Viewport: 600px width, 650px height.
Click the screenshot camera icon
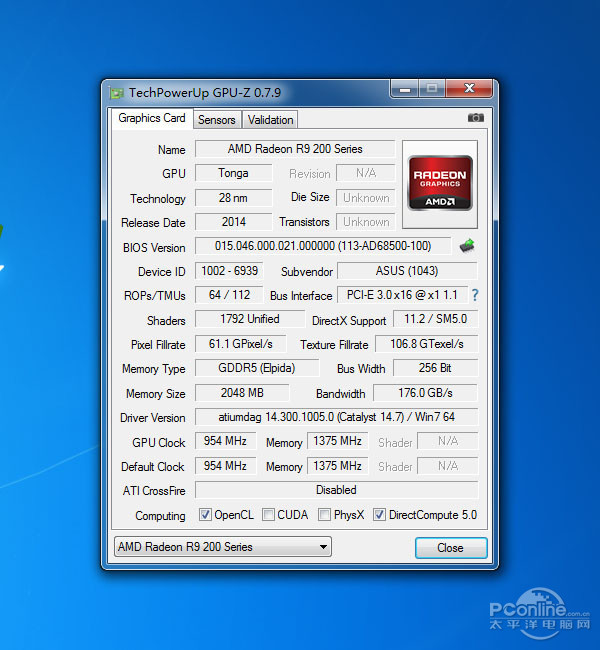click(475, 118)
